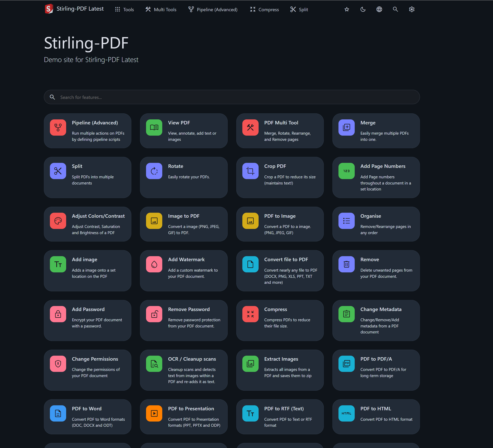493x448 pixels.
Task: Open Multi Tools from navbar
Action: (161, 9)
